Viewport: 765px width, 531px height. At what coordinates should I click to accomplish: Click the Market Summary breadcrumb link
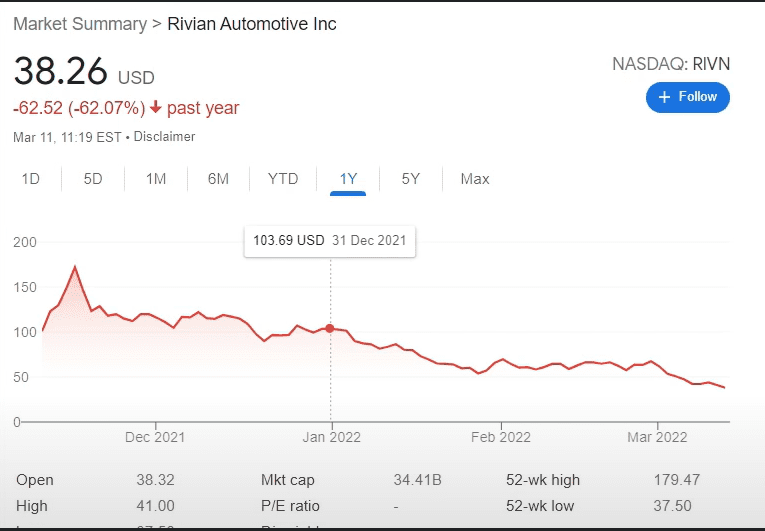click(x=79, y=24)
